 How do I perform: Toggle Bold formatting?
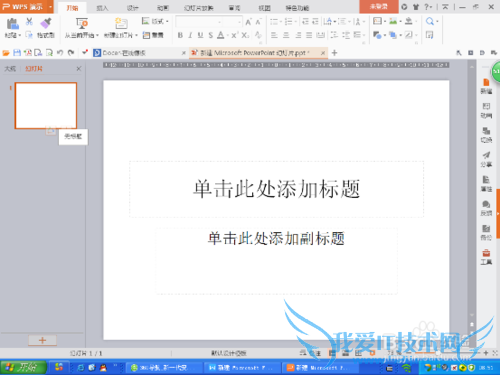pyautogui.click(x=180, y=35)
